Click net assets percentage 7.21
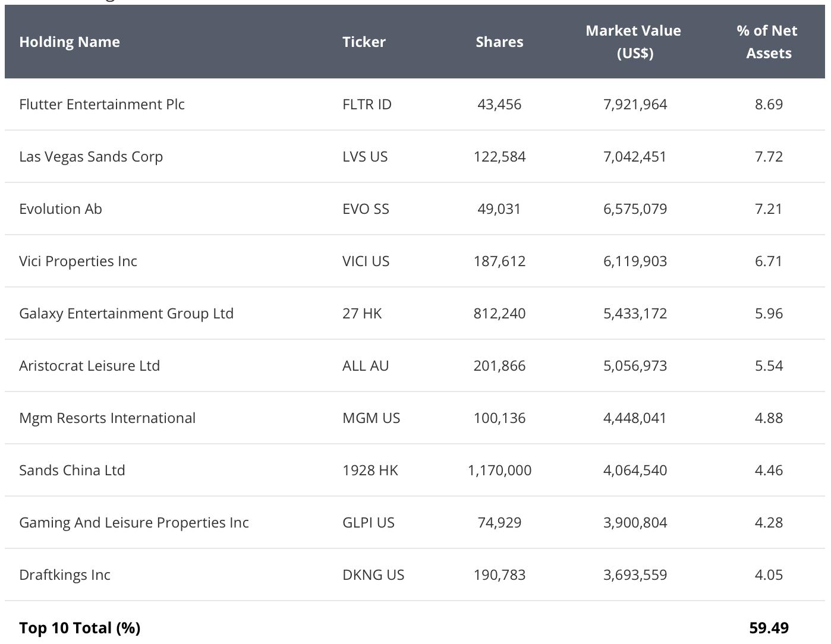The height and width of the screenshot is (644, 831). 769,209
